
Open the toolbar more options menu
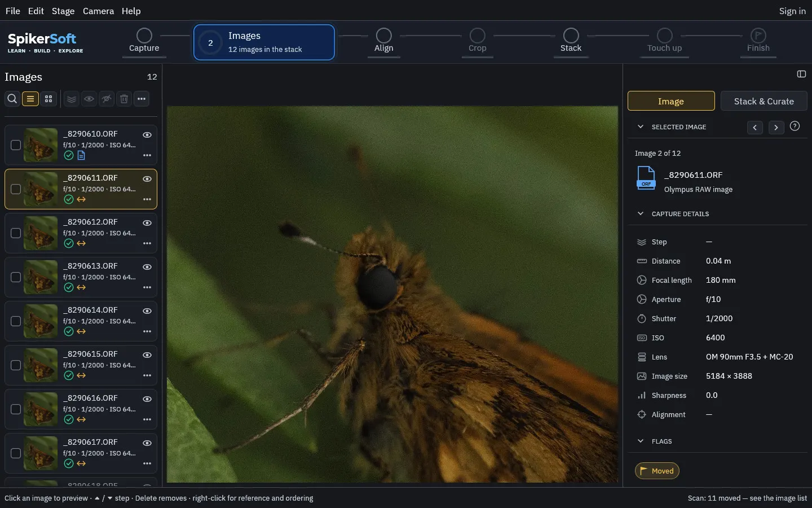click(x=142, y=99)
